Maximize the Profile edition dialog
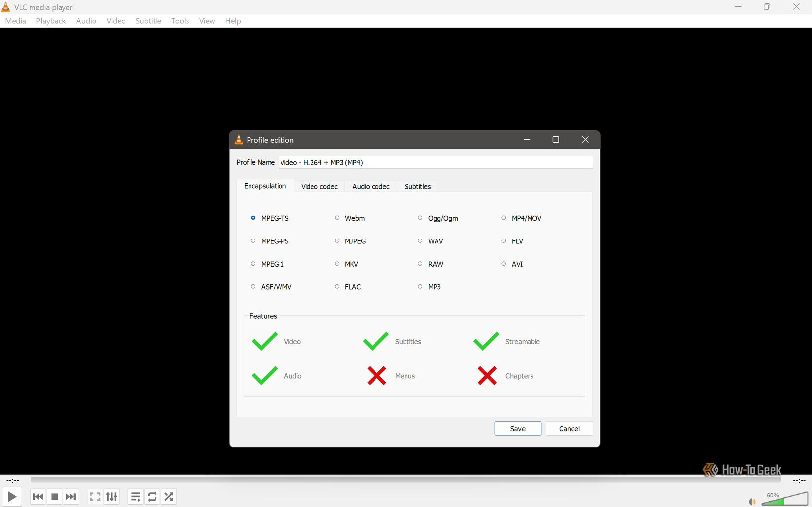This screenshot has height=507, width=812. pos(556,140)
